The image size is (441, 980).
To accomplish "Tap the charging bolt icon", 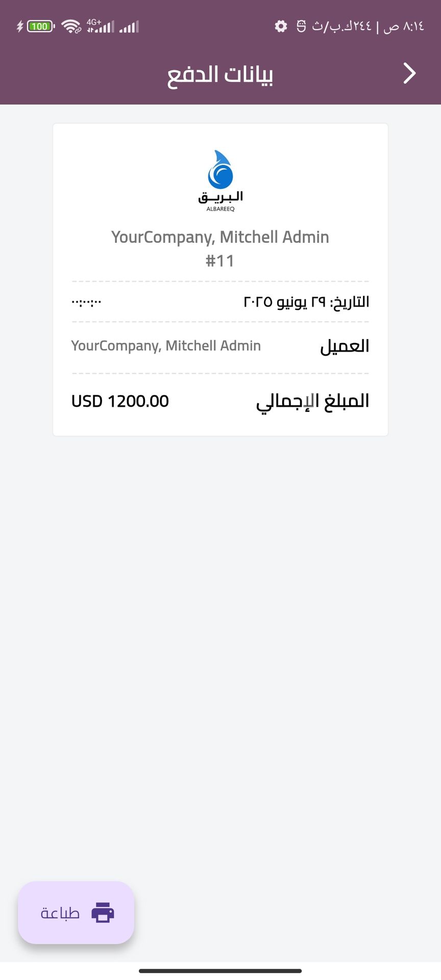I will coord(20,26).
